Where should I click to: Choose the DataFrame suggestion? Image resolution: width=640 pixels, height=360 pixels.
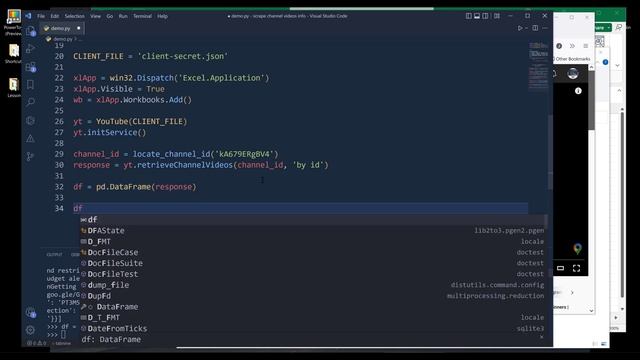(312, 307)
